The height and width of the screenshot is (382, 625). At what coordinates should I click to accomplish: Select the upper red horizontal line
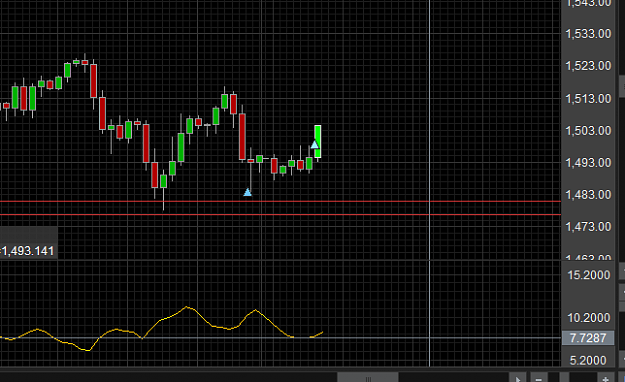tap(280, 201)
